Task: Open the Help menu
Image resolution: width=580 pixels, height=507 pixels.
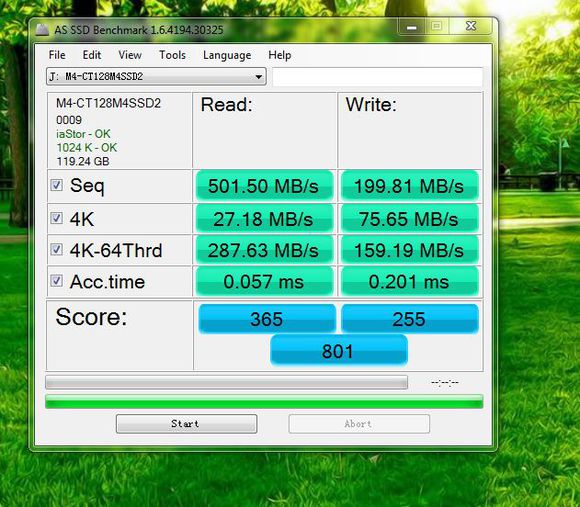Action: click(x=280, y=55)
